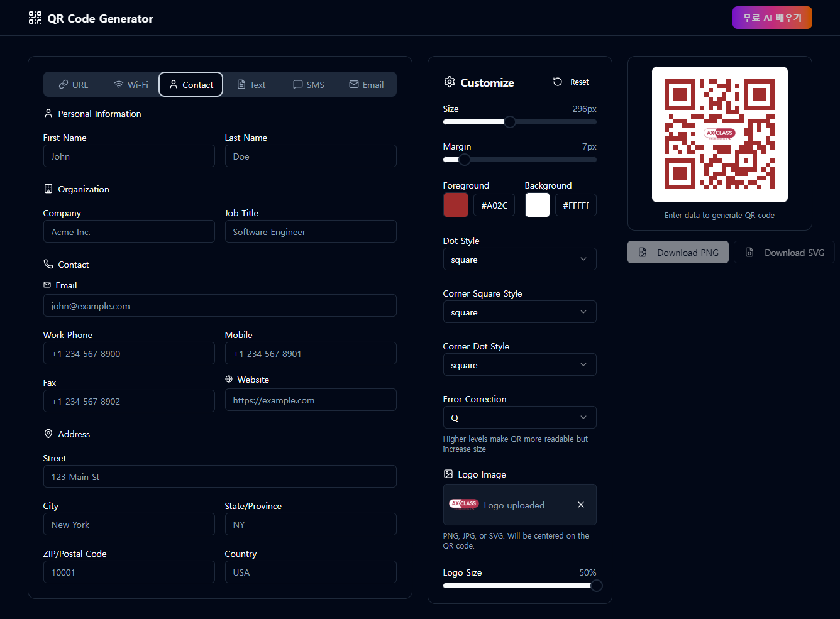Click the Logo Image picture icon
Image resolution: width=840 pixels, height=619 pixels.
pos(448,474)
